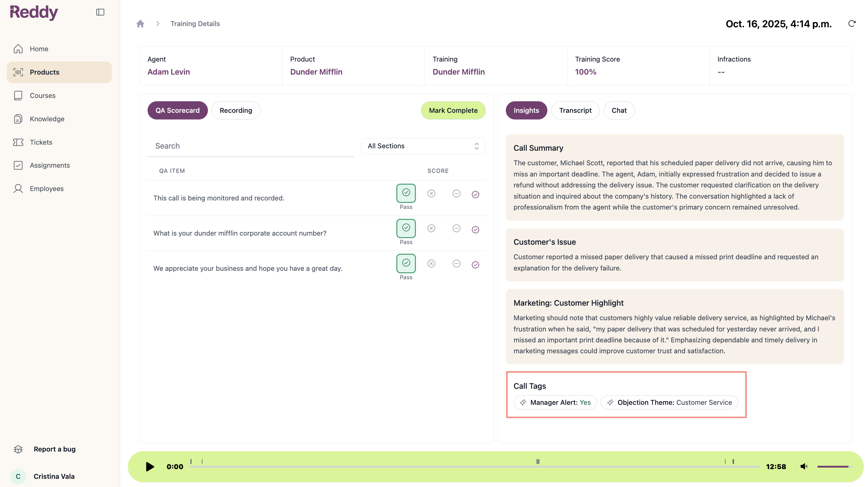
Task: Refresh the page with the reload icon
Action: point(852,24)
